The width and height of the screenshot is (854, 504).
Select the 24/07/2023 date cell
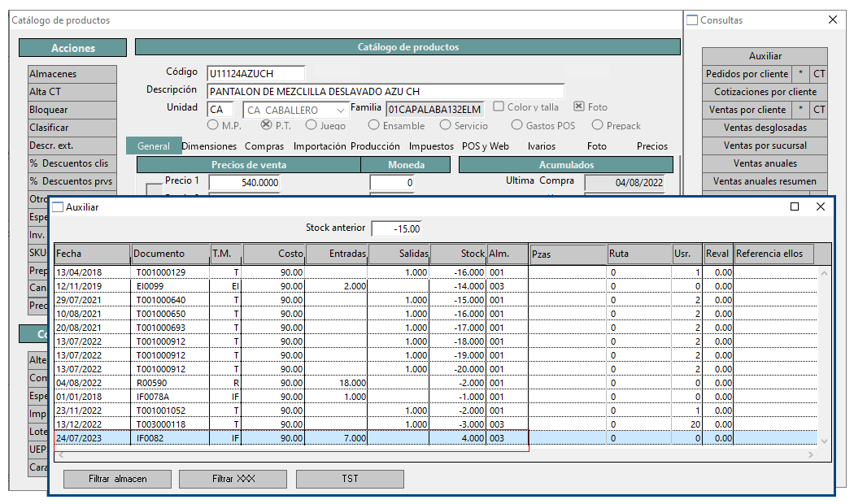(93, 438)
